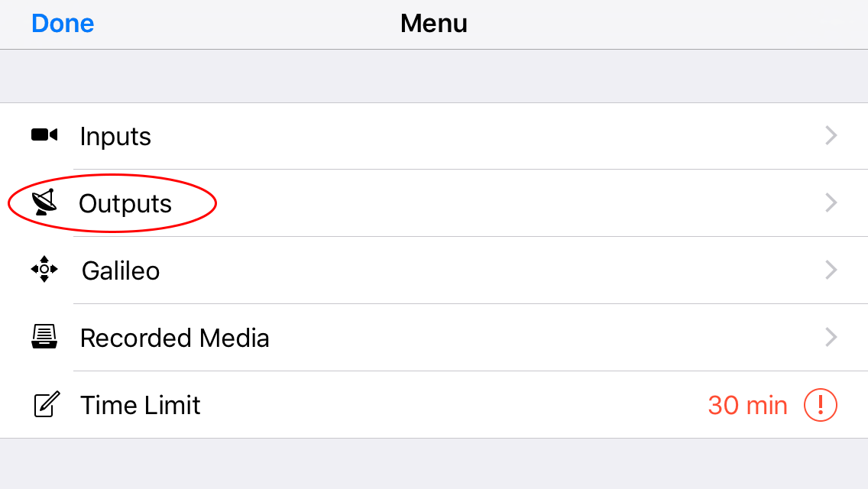
Task: Click the Galileo pan arrows icon
Action: click(x=44, y=269)
